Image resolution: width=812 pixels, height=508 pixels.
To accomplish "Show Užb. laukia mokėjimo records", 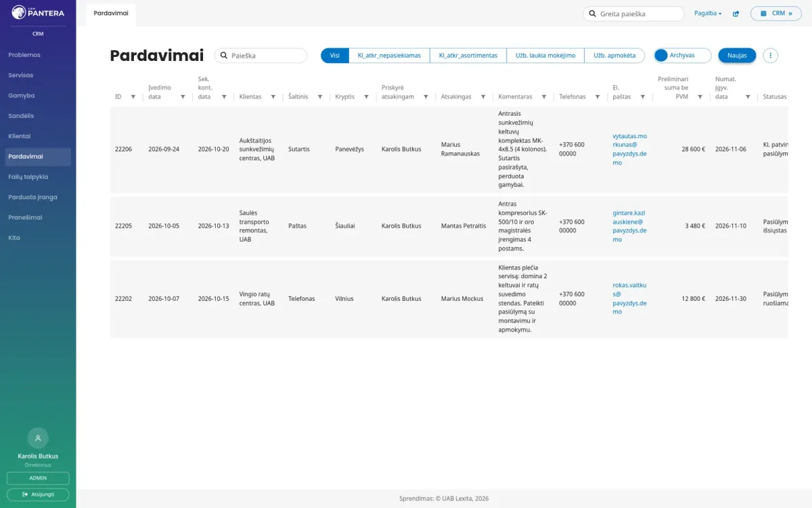I will 545,56.
